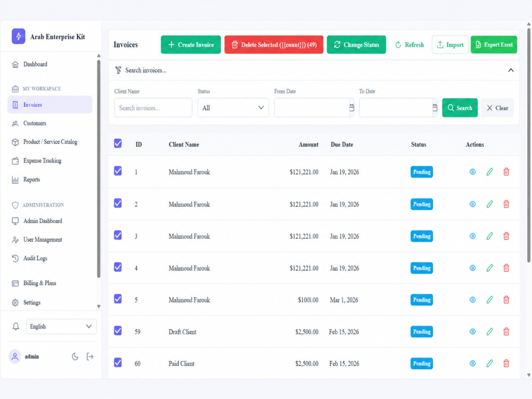Click the Create Invoice button
Viewport: 532px width, 399px height.
190,45
